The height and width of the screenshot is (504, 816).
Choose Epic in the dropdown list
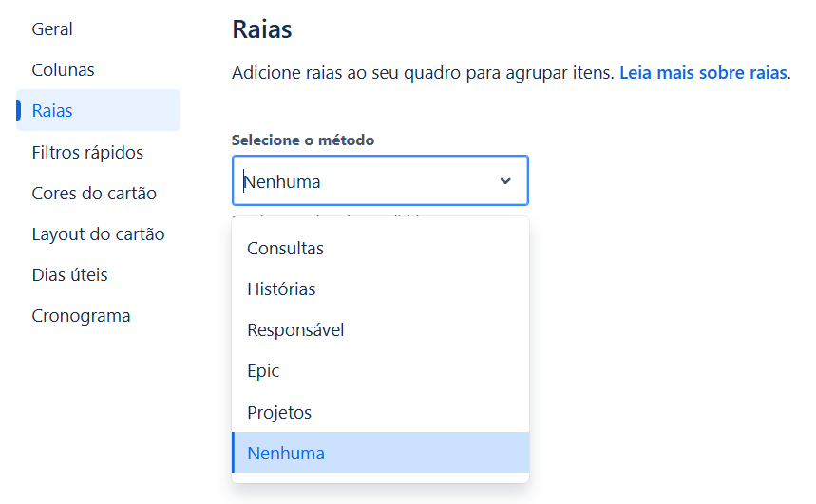pos(380,371)
